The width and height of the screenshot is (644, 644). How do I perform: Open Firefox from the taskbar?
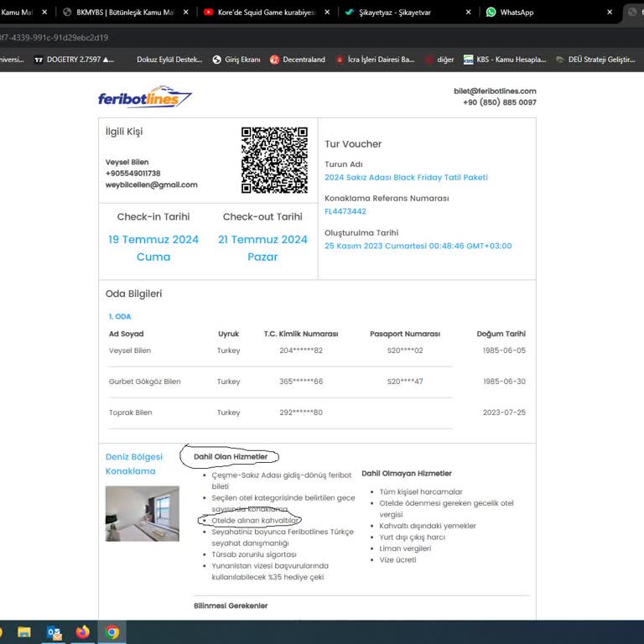click(82, 631)
